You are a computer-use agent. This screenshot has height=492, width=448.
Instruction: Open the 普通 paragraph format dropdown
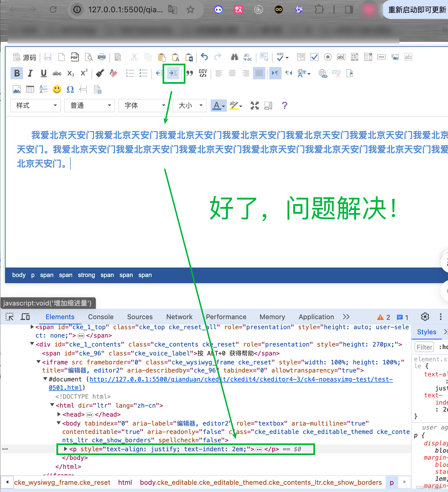click(90, 106)
